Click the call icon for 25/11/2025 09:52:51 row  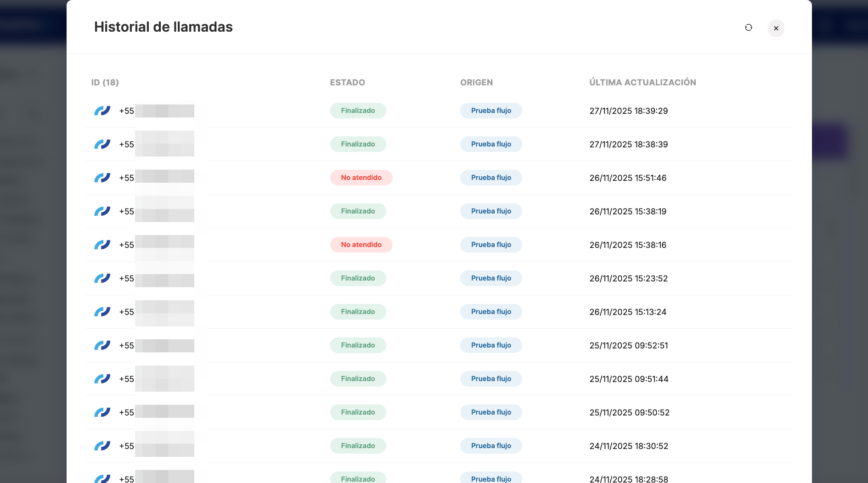click(102, 345)
